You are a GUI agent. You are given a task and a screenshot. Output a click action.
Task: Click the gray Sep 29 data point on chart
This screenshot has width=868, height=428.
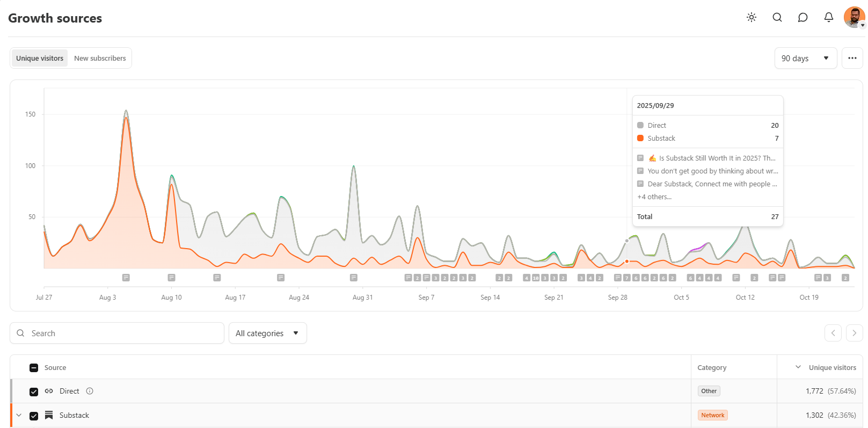point(627,241)
